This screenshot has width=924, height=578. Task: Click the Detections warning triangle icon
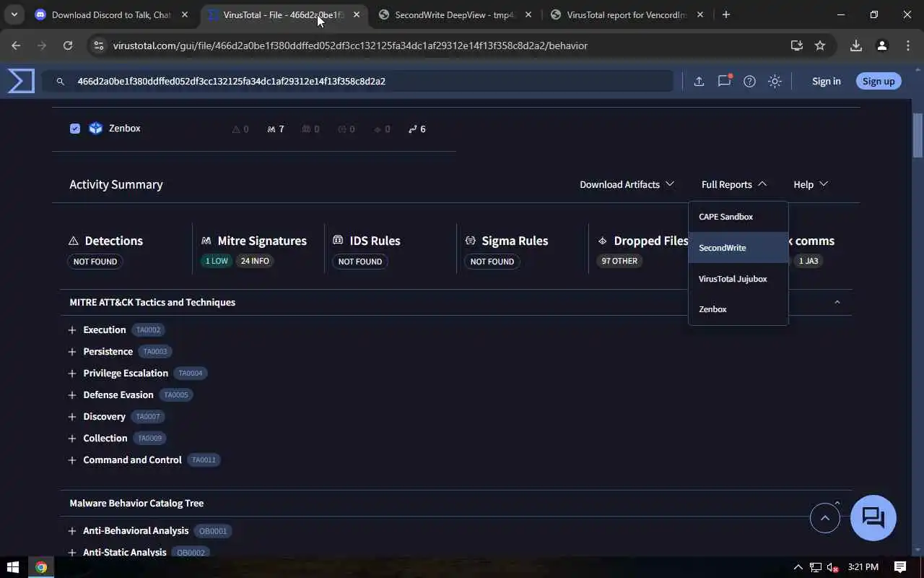tap(74, 241)
